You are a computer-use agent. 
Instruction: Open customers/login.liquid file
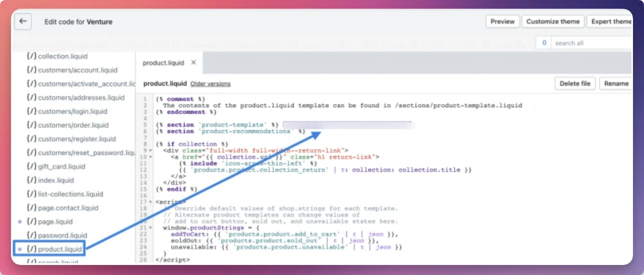73,111
